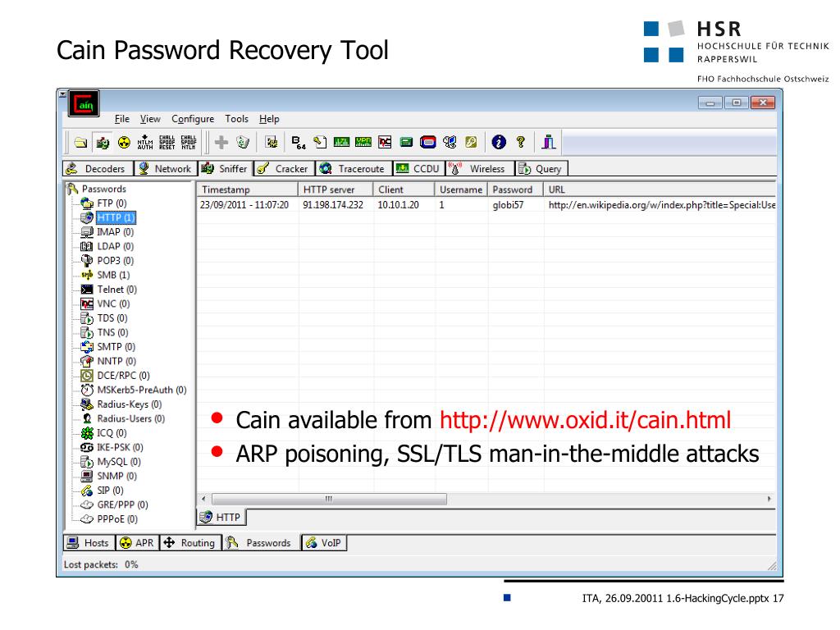The height and width of the screenshot is (630, 840).
Task: Sort by the Timestamp column header
Action: [247, 189]
